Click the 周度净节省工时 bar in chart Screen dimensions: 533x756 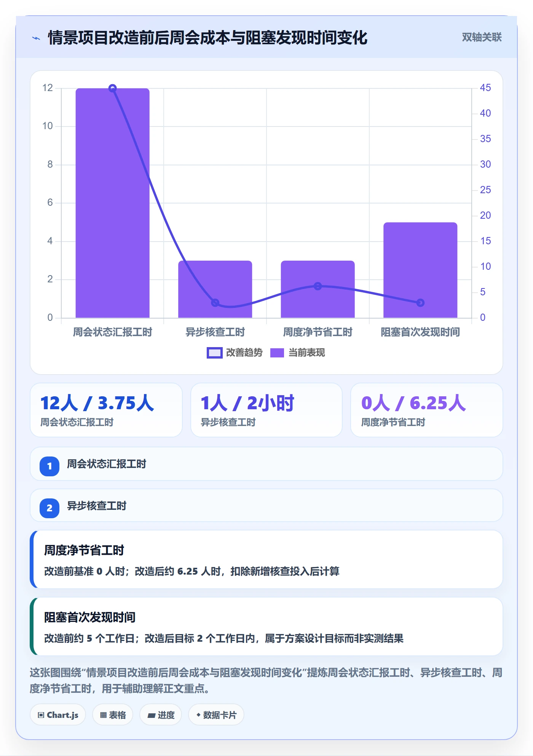(318, 289)
